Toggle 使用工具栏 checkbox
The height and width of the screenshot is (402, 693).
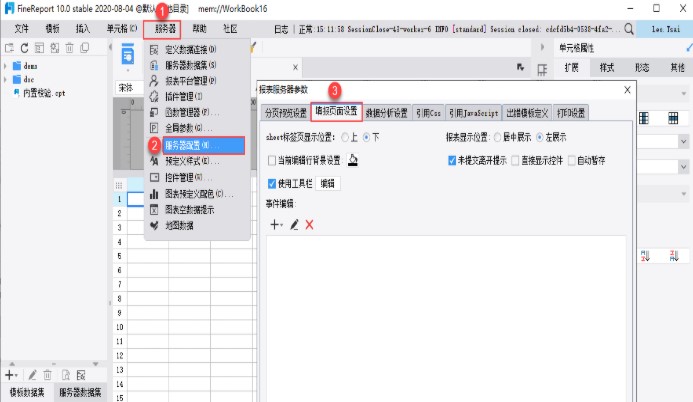point(272,183)
